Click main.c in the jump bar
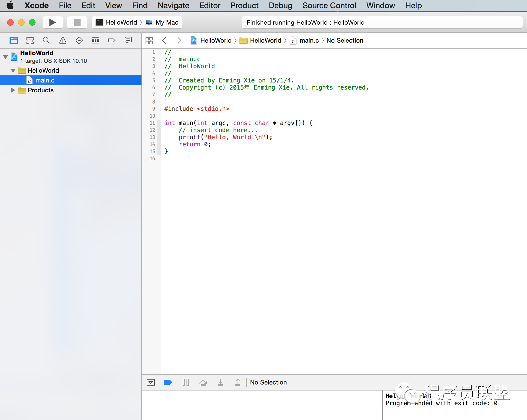 tap(304, 40)
